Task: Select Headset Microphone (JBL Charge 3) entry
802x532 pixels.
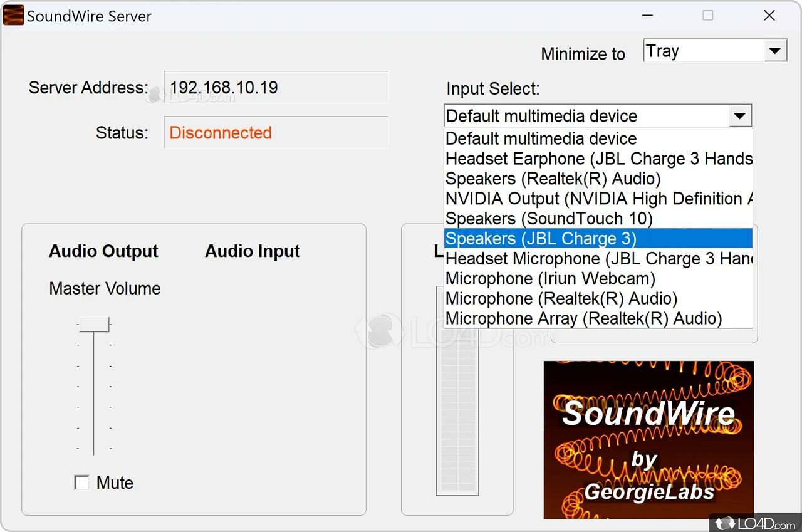Action: point(598,259)
